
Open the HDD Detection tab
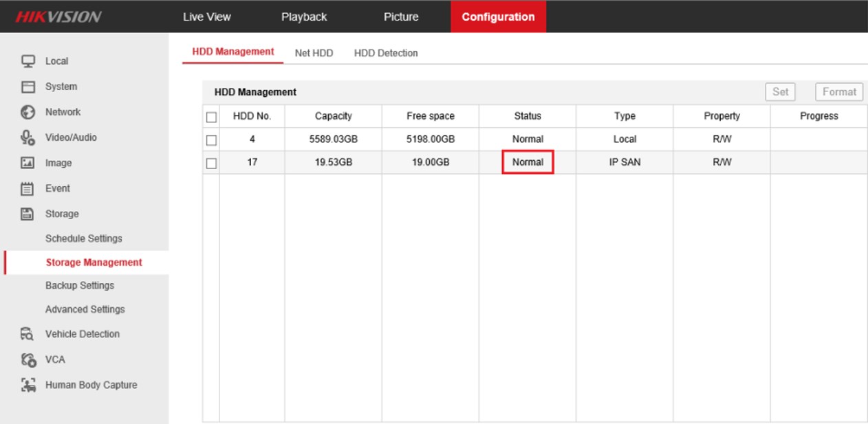click(x=386, y=53)
